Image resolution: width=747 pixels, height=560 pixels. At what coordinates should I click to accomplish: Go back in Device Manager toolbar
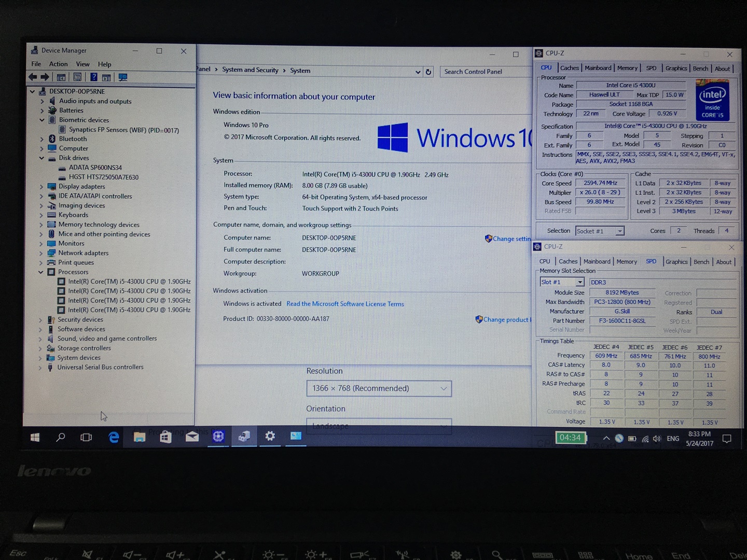coord(33,77)
